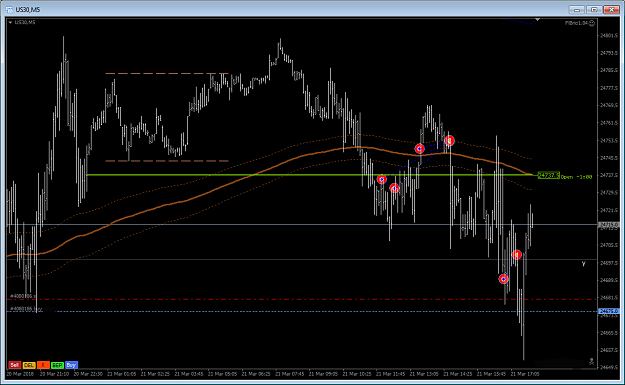625x385 pixels.
Task: Click the 24681.5 price scale label
Action: click(x=609, y=298)
